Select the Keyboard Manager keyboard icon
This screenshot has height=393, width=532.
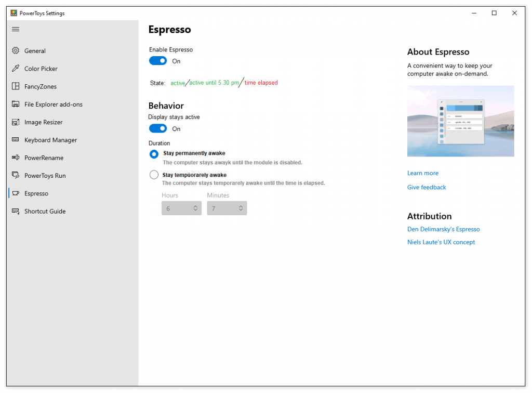[16, 140]
